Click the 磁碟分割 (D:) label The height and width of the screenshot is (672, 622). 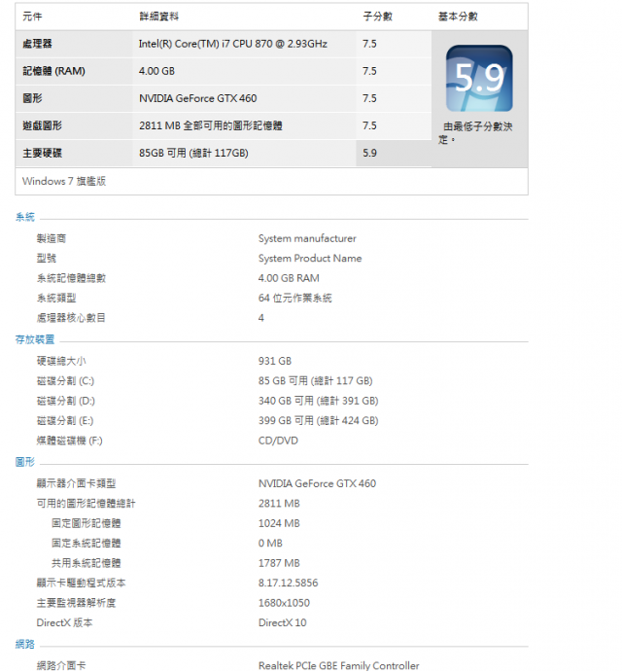(x=65, y=401)
